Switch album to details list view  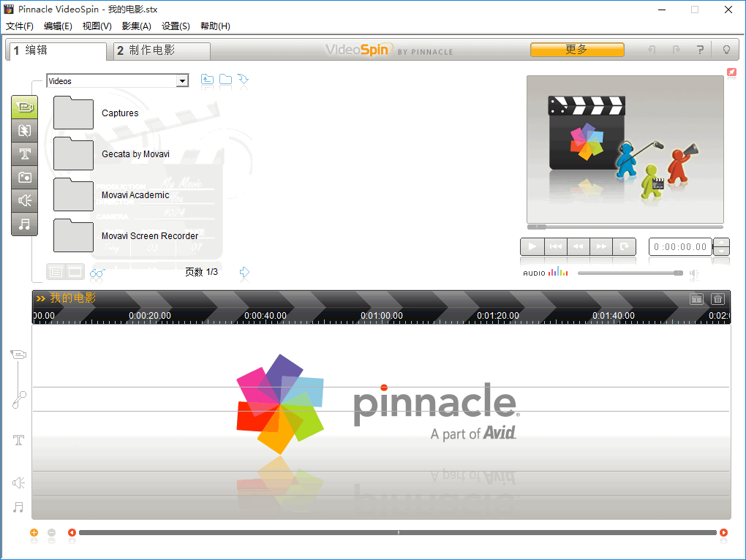pos(56,272)
